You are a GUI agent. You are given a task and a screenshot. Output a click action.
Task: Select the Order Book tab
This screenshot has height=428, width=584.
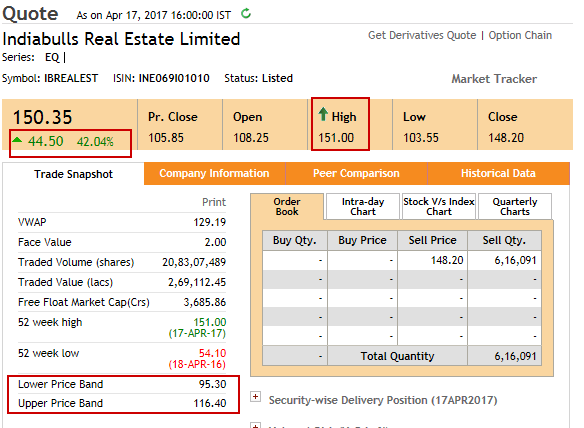tap(287, 206)
